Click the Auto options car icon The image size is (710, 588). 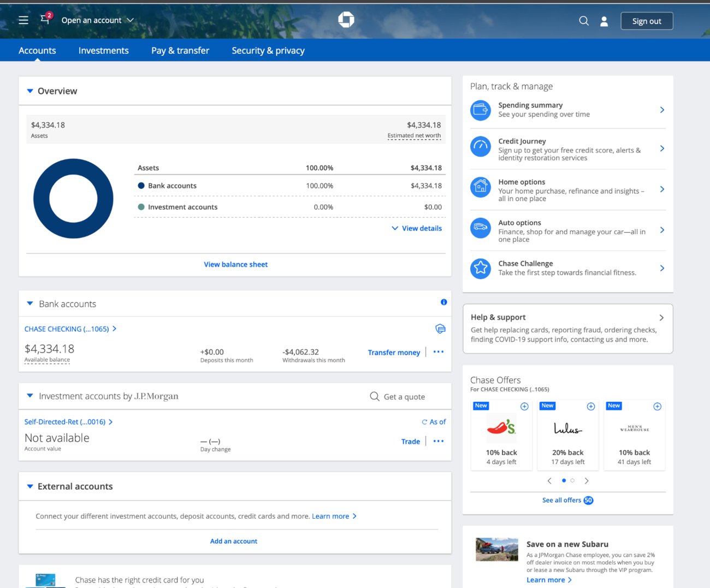[x=481, y=228]
